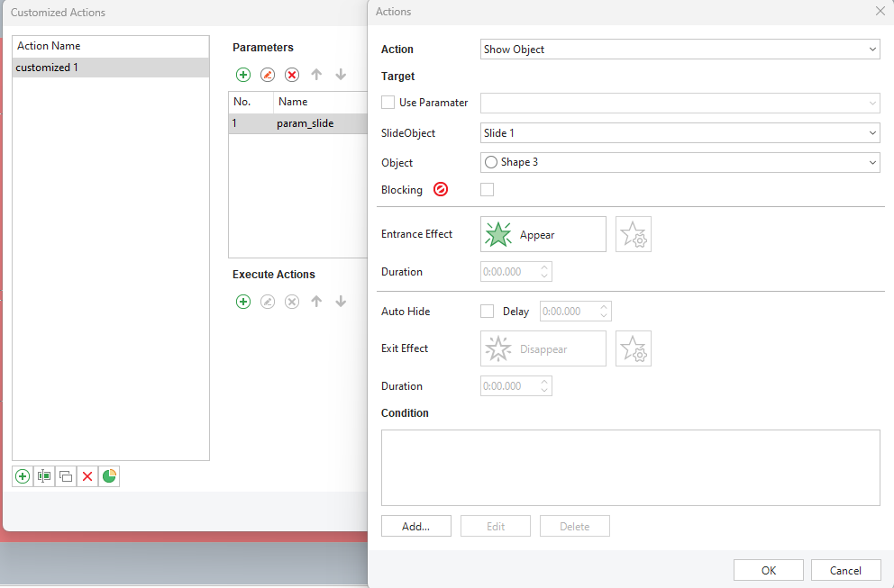The height and width of the screenshot is (588, 894).
Task: Select the customized 1 action row
Action: click(111, 68)
